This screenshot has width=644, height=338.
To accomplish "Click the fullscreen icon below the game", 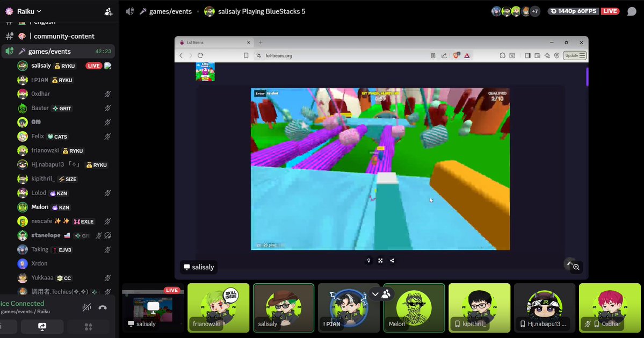I will (380, 261).
